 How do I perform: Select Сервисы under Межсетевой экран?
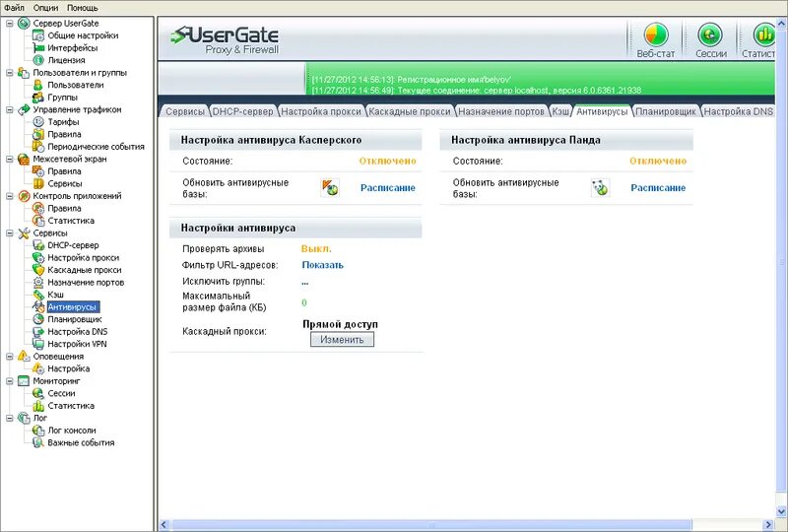(65, 184)
